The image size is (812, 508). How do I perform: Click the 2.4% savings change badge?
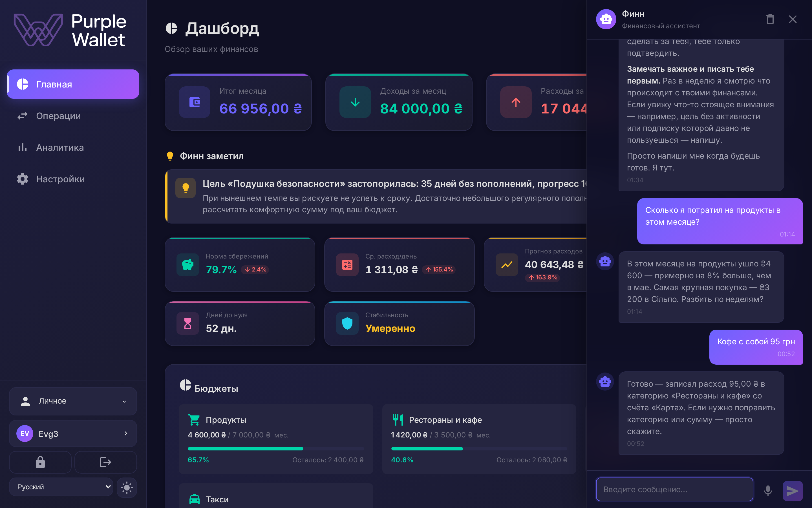[x=255, y=270]
